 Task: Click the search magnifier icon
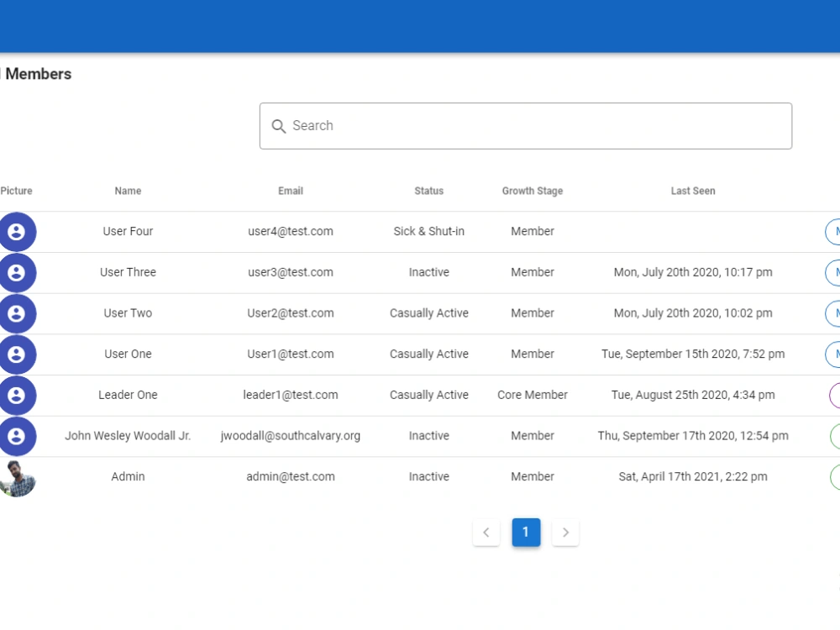[279, 126]
